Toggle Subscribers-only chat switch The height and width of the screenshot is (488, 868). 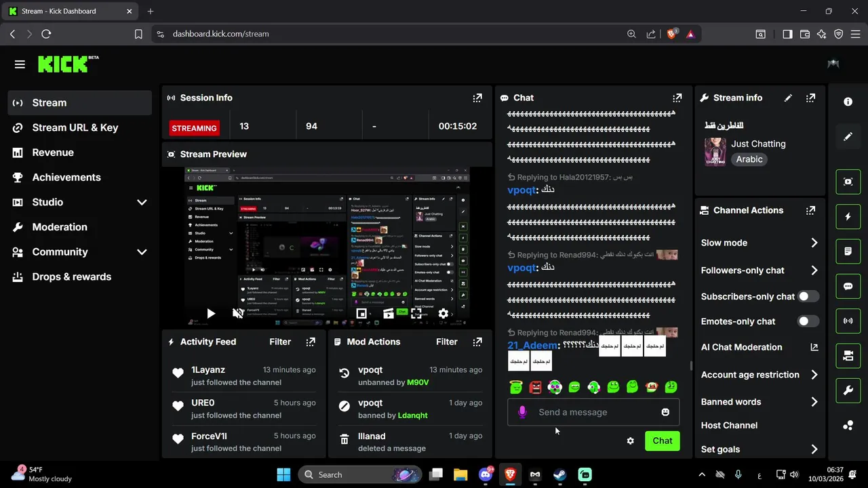pos(808,296)
